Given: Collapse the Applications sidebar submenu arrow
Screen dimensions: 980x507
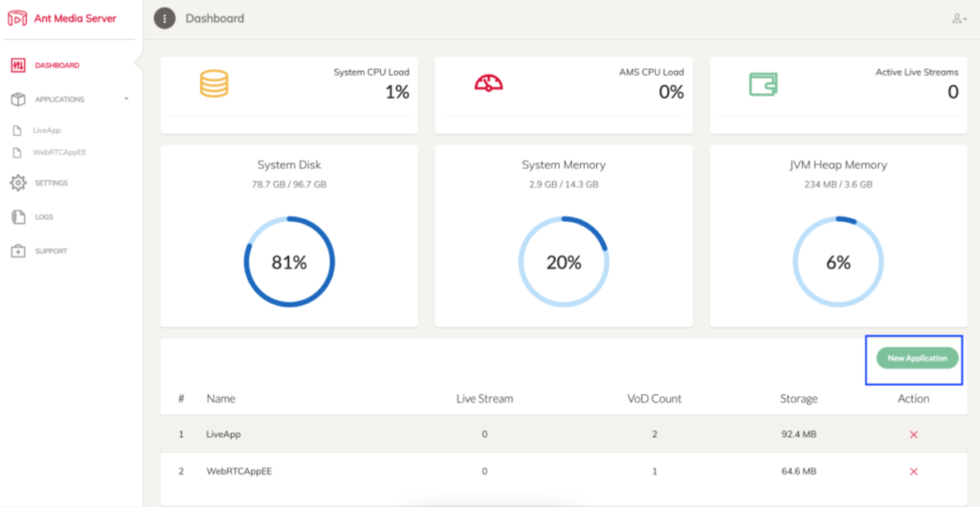Looking at the screenshot, I should (x=126, y=99).
